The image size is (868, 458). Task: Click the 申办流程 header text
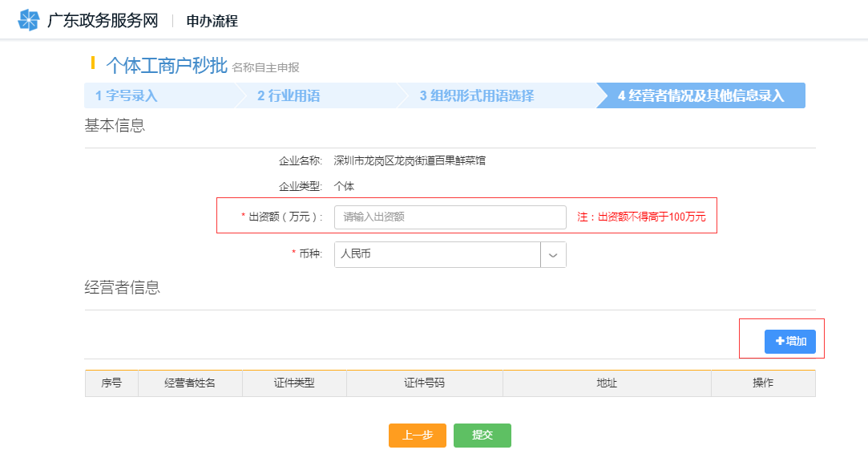212,21
